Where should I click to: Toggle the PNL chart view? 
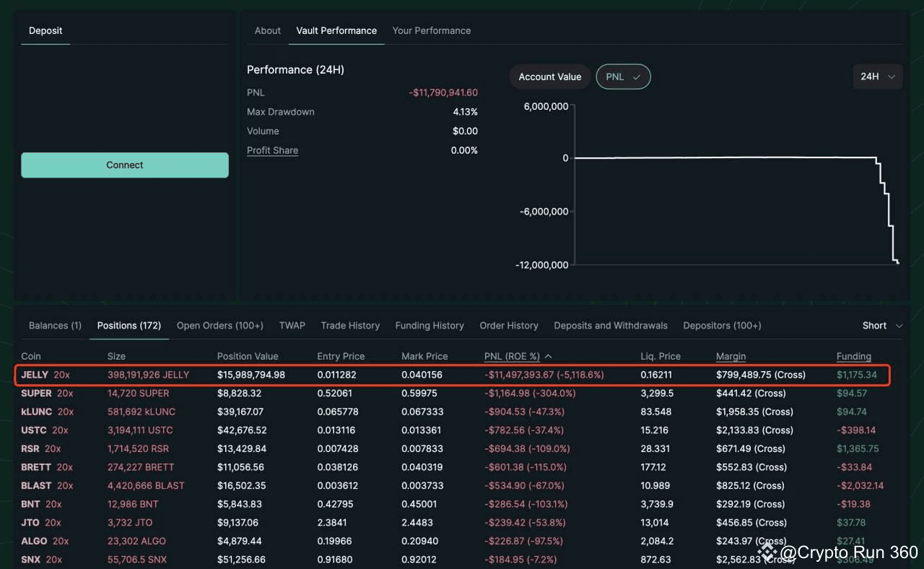pos(622,77)
